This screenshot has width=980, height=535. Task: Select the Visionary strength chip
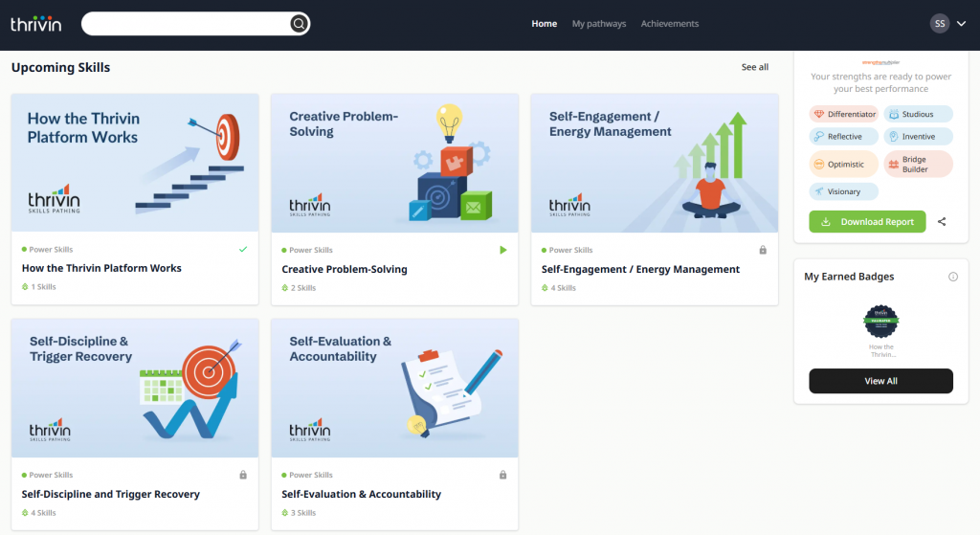[844, 191]
